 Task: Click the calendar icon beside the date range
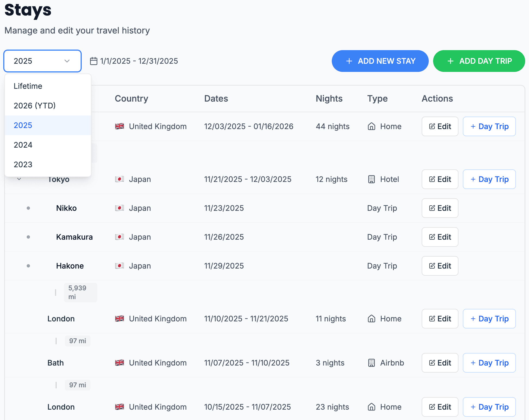pos(93,61)
